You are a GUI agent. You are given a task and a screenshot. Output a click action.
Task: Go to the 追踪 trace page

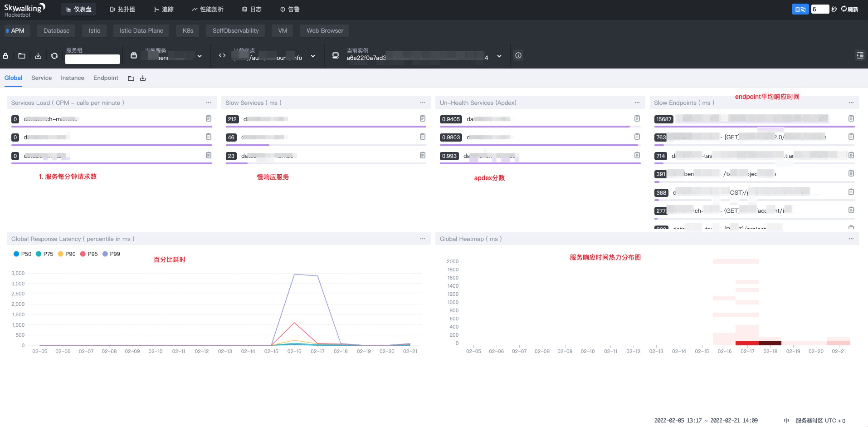(x=164, y=9)
